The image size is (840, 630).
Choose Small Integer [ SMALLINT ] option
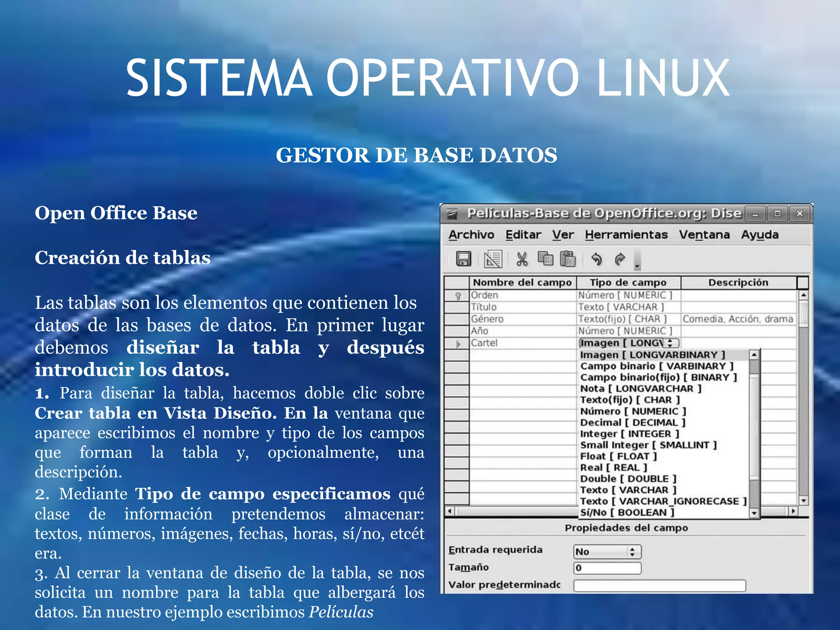click(x=664, y=445)
